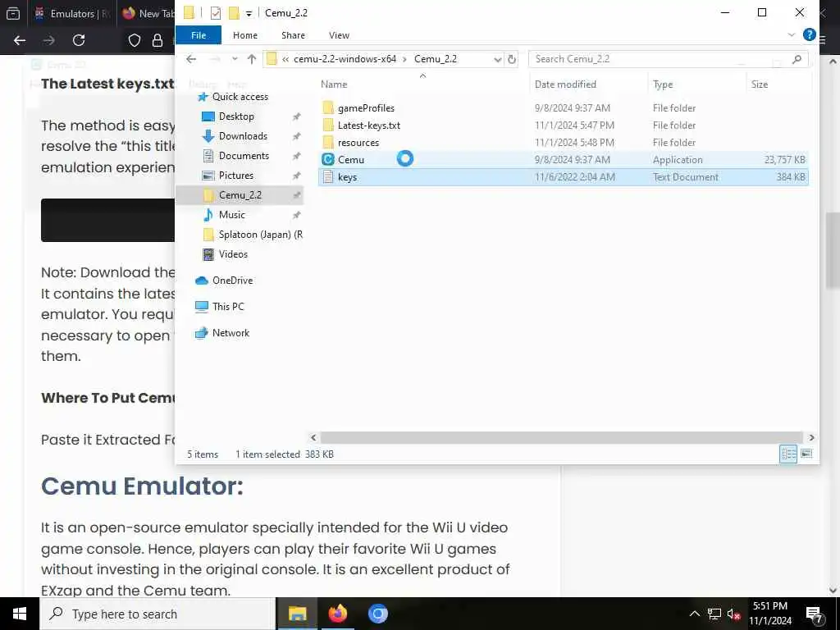Open the Share ribbon tab
Image resolution: width=840 pixels, height=630 pixels.
(293, 35)
